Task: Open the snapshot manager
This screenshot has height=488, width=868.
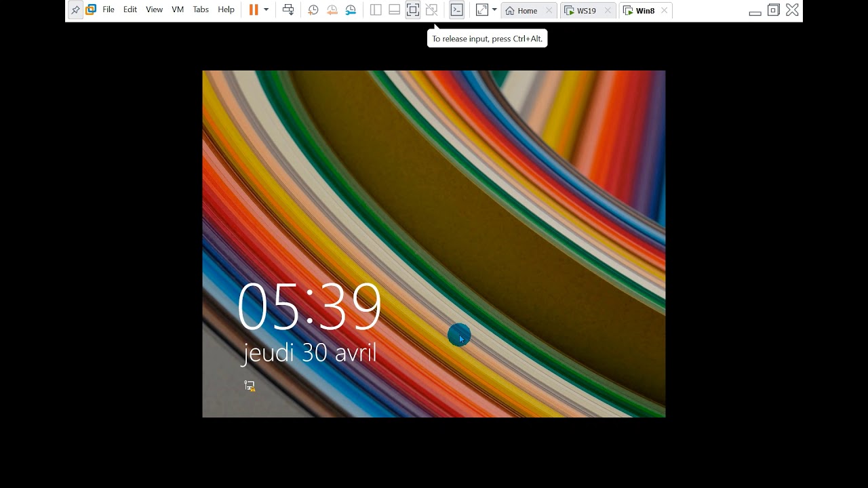Action: point(351,10)
